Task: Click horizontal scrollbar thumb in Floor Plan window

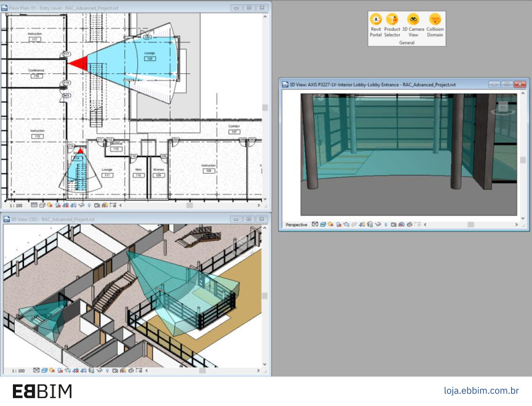Action: pos(190,205)
